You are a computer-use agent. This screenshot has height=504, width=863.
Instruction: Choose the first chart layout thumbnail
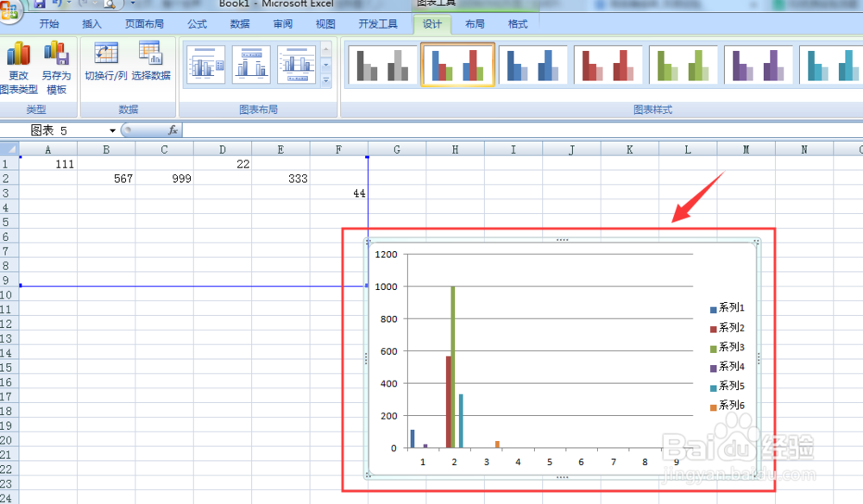click(206, 65)
